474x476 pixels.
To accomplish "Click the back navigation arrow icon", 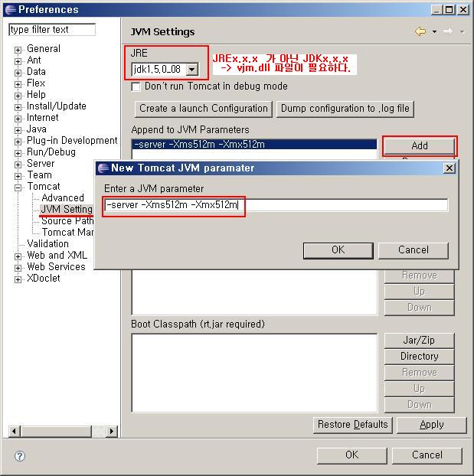I will [x=420, y=31].
